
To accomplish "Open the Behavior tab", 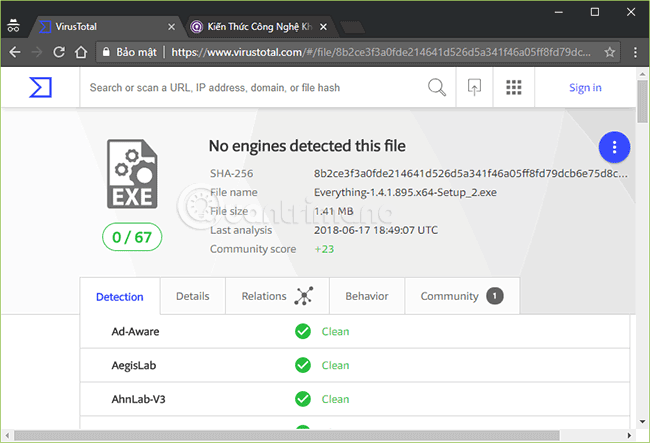I will pyautogui.click(x=367, y=296).
